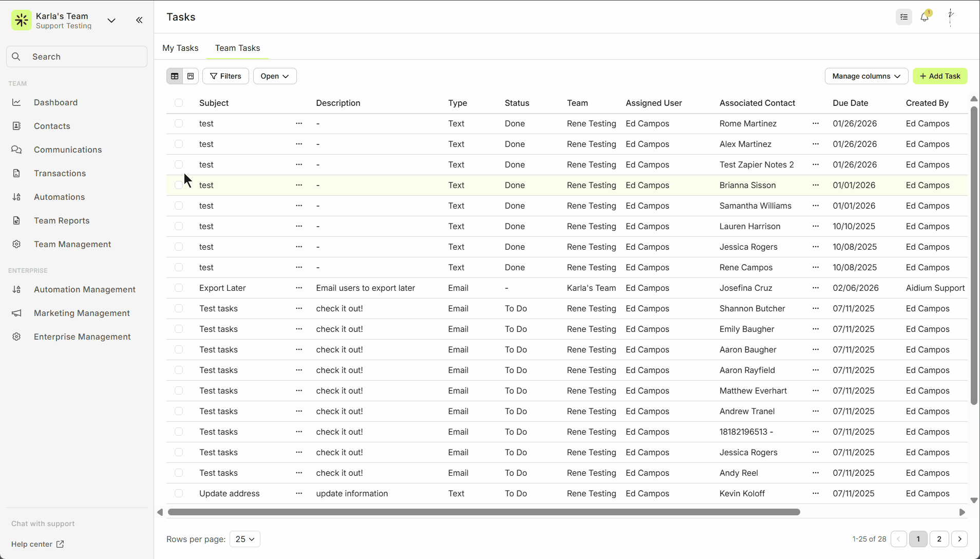Go to page 2 of tasks

coord(939,539)
